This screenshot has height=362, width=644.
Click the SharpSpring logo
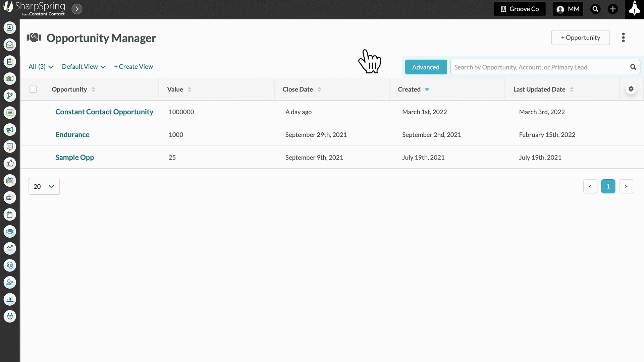(34, 9)
